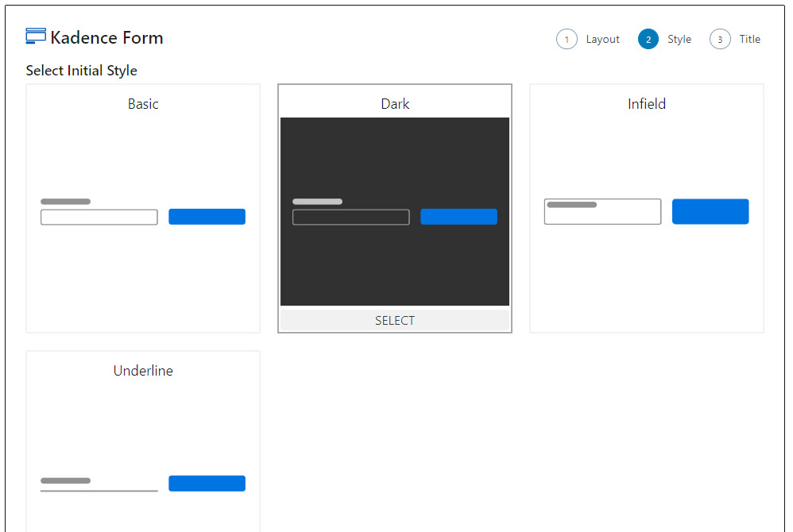Screen dimensions: 793x532
Task: Click the blue button in Dark preview
Action: coord(458,217)
